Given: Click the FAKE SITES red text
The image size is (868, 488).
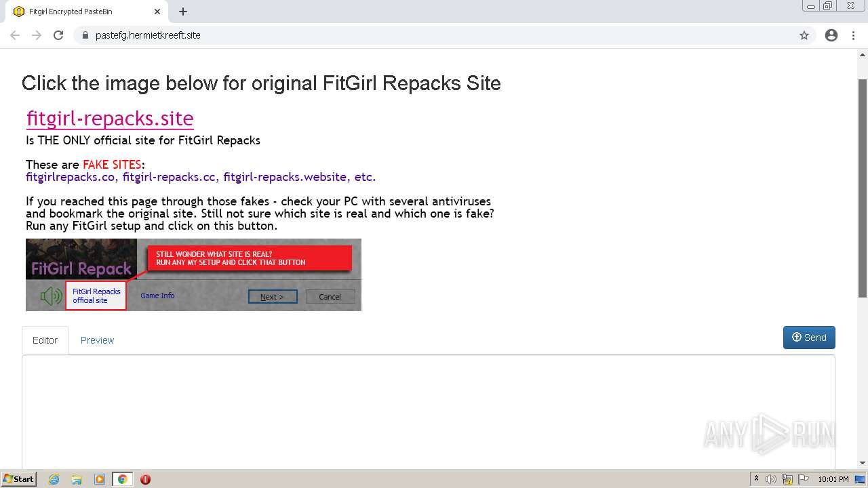Looking at the screenshot, I should [x=112, y=165].
